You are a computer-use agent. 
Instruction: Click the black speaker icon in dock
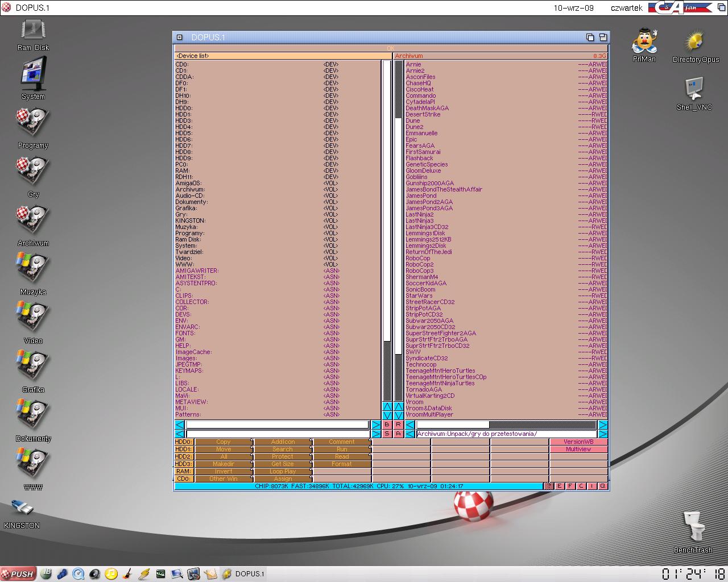tap(95, 574)
